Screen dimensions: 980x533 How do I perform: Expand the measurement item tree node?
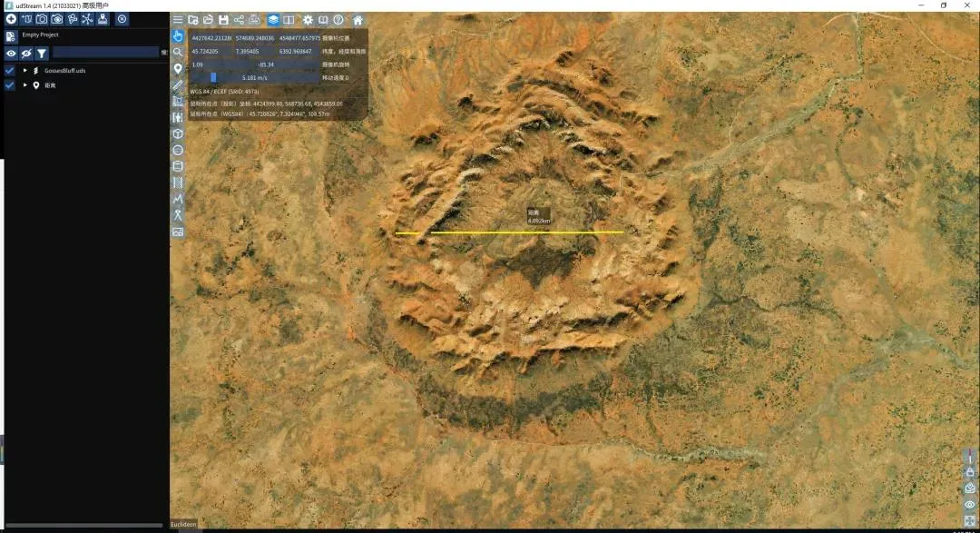click(x=25, y=85)
